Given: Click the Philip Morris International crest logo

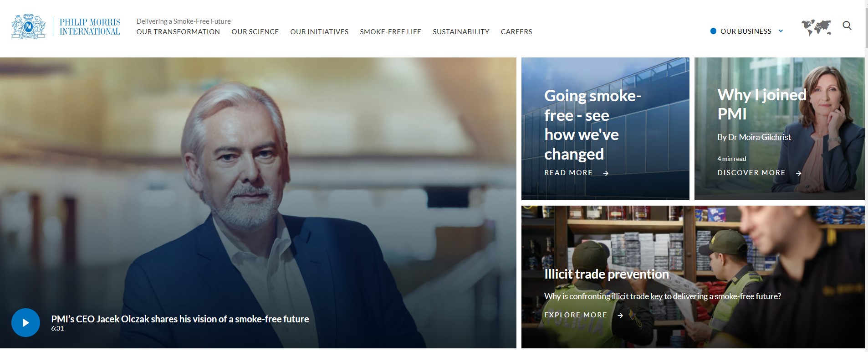Looking at the screenshot, I should (x=28, y=26).
